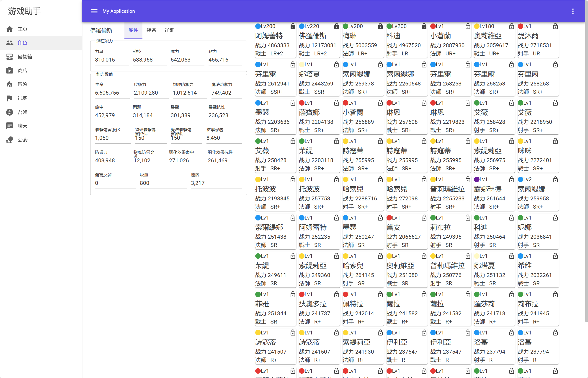Open the three-dot overflow menu
588x378 pixels.
pos(573,11)
